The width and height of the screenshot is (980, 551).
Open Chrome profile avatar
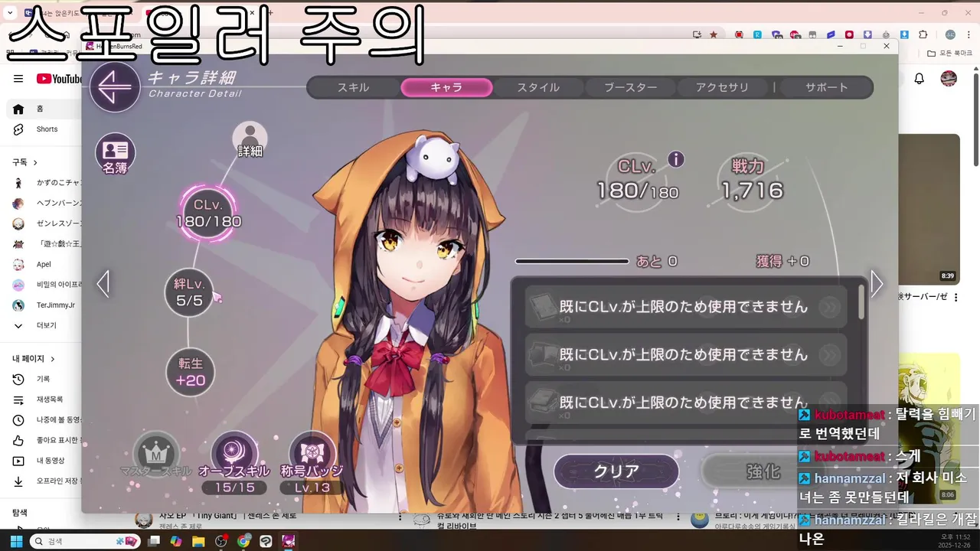tap(950, 34)
